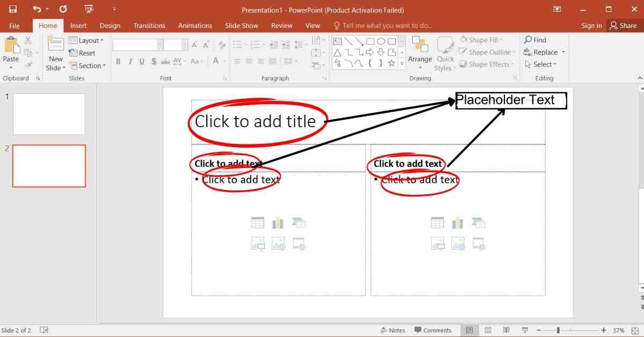This screenshot has width=644, height=337.
Task: Click the Insert Table placeholder icon
Action: pos(258,223)
